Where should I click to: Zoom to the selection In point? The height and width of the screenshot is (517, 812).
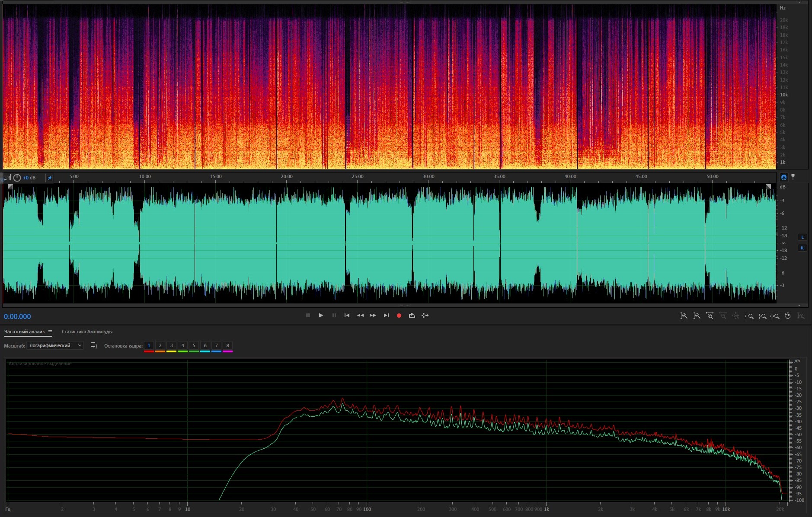[x=749, y=316]
